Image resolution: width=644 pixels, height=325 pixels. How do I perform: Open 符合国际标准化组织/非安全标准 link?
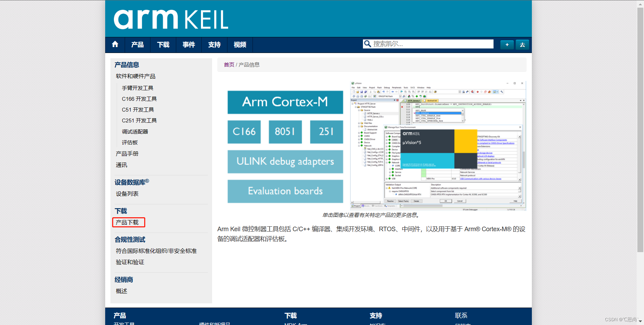coord(156,251)
